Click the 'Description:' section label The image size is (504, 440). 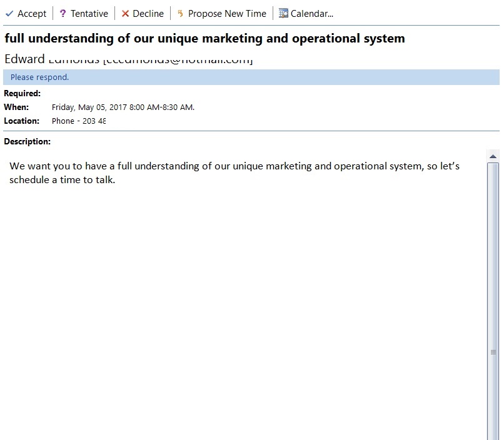coord(28,141)
